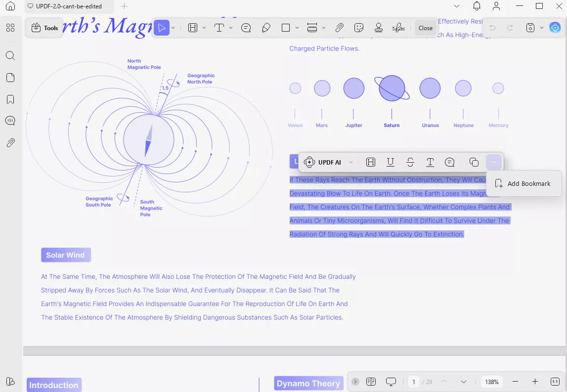Select the signature tool in the toolbar
This screenshot has width=567, height=392.
point(398,28)
